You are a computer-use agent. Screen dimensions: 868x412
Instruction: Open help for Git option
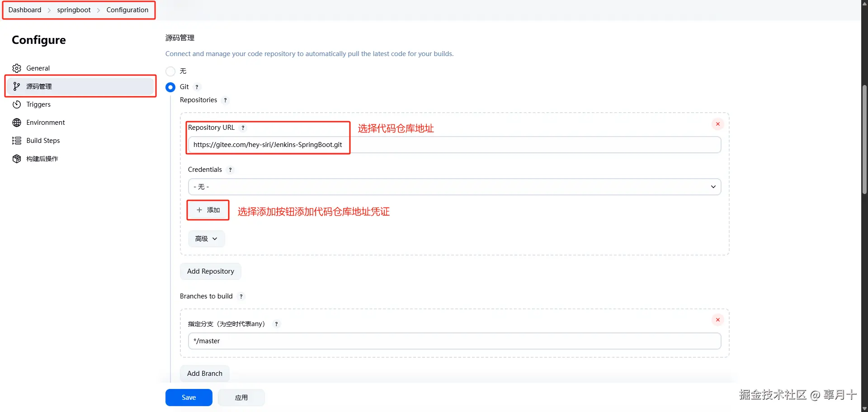click(x=197, y=87)
